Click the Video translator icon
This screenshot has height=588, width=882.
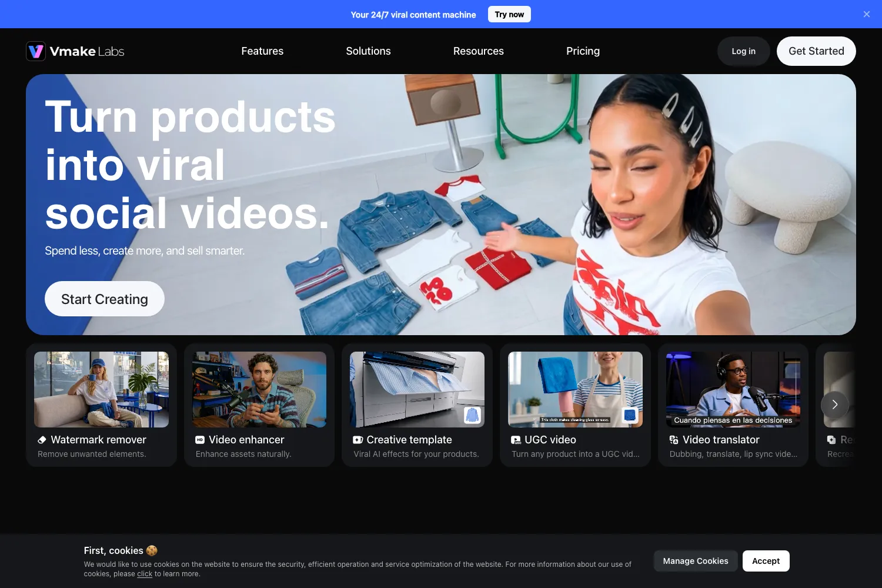tap(674, 440)
